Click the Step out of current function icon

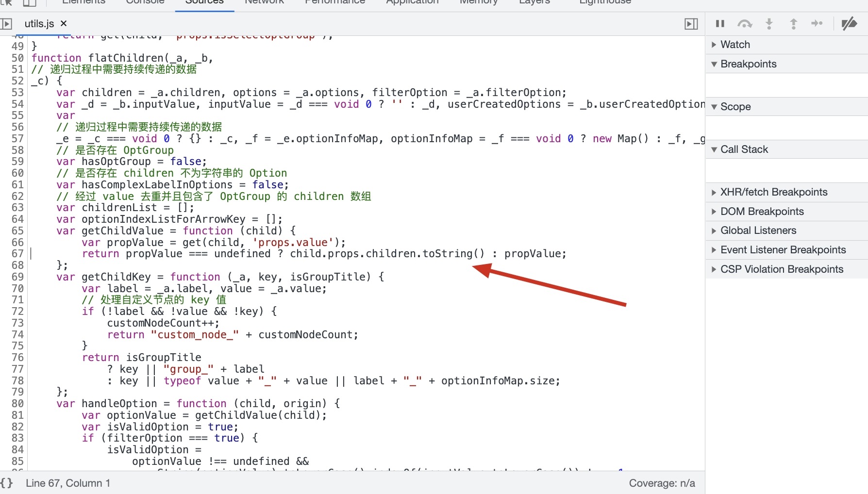pos(793,23)
